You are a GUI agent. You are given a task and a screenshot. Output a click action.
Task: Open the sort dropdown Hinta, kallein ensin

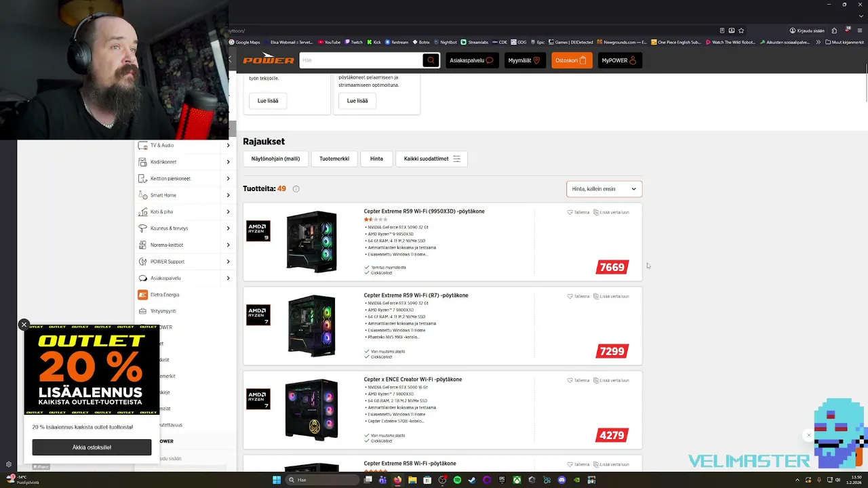[x=604, y=189]
